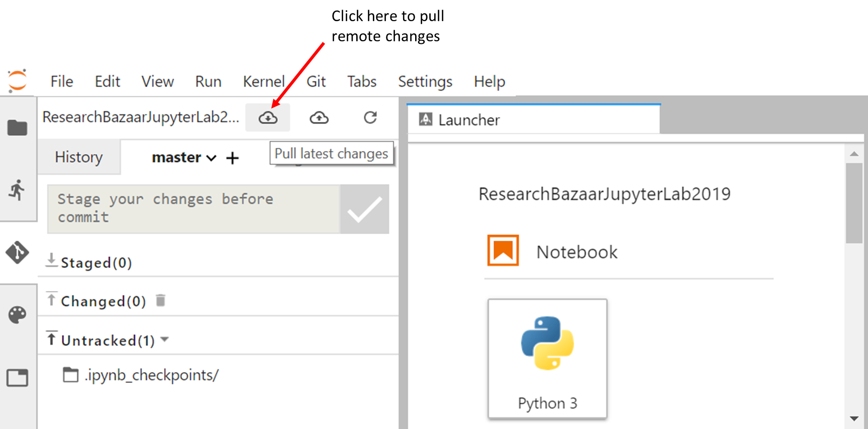Screen dimensions: 868x429
Task: Open the file browser sidebar
Action: (x=18, y=128)
